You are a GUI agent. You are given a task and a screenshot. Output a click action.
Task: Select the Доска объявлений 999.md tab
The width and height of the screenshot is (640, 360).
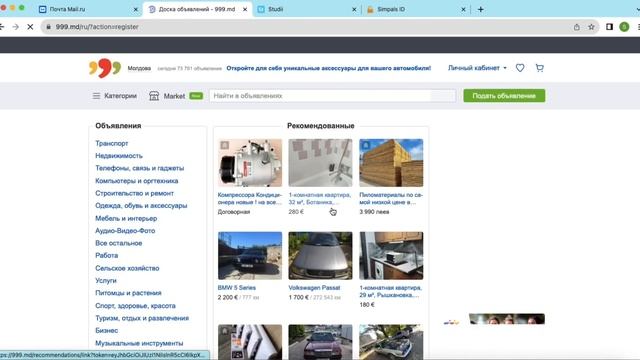pos(197,9)
